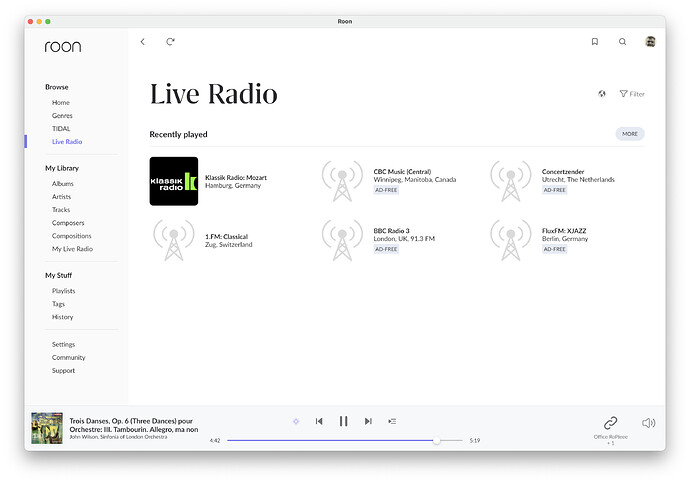This screenshot has width=690, height=483.
Task: Click the globe icon beside Filter
Action: tap(602, 94)
